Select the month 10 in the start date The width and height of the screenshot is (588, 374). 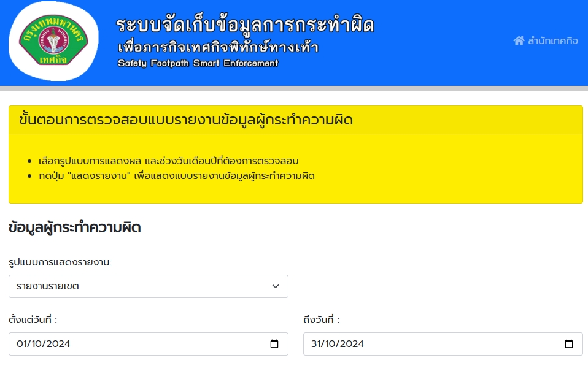tap(38, 344)
